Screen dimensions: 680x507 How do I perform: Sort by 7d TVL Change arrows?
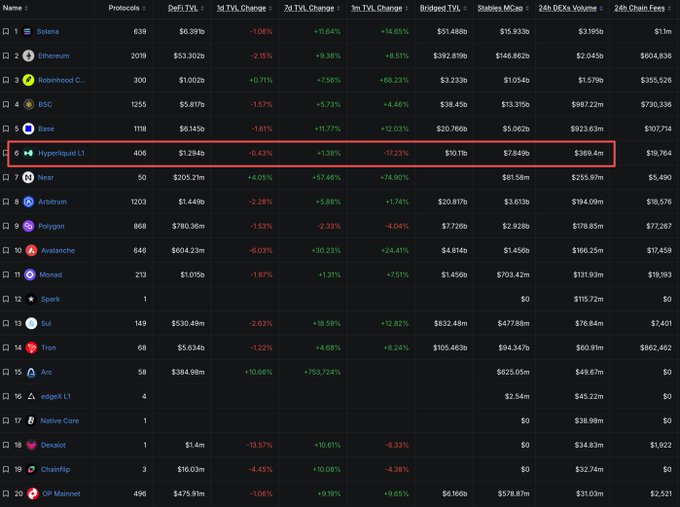[x=339, y=8]
